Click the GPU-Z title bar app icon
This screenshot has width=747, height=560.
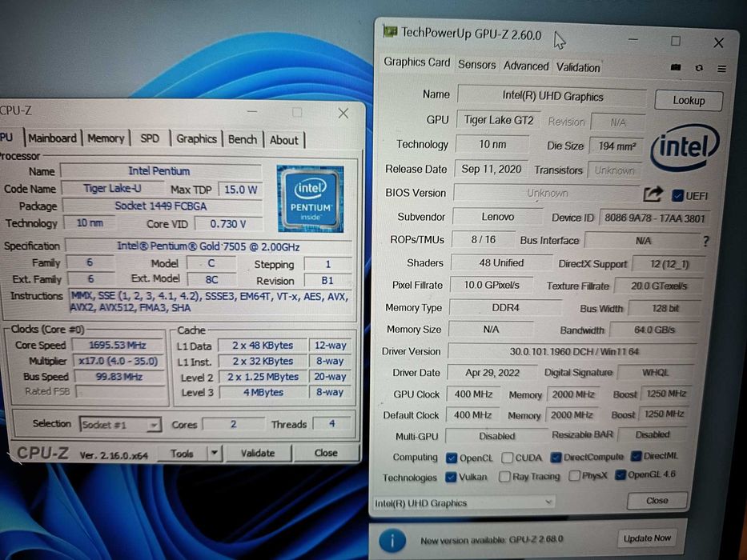(390, 32)
